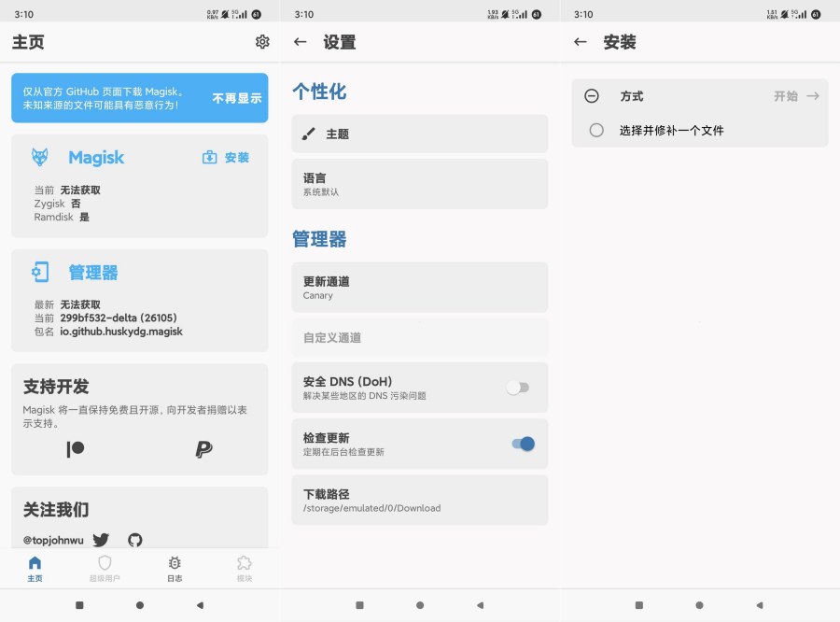840x622 pixels.
Task: Tap the home circle below the 主页 screen
Action: 140,605
